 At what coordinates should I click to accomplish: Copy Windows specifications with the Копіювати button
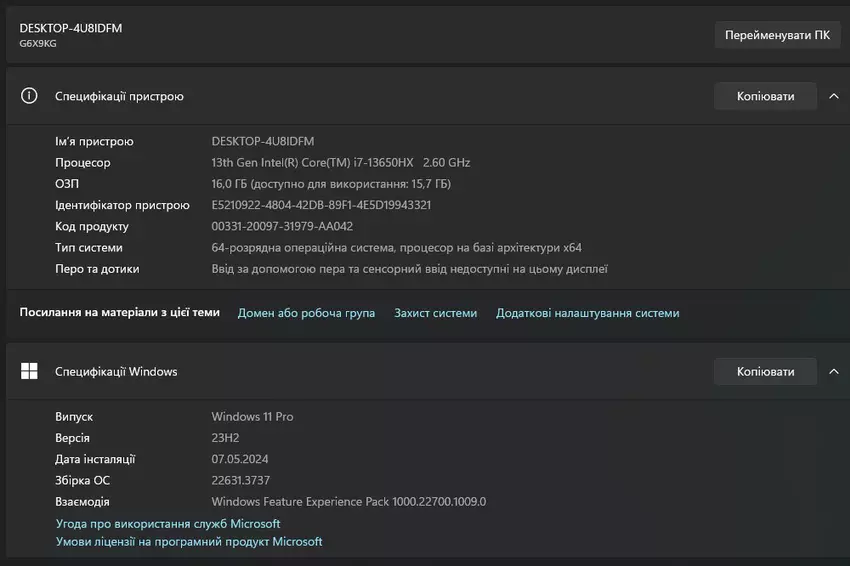pyautogui.click(x=765, y=371)
